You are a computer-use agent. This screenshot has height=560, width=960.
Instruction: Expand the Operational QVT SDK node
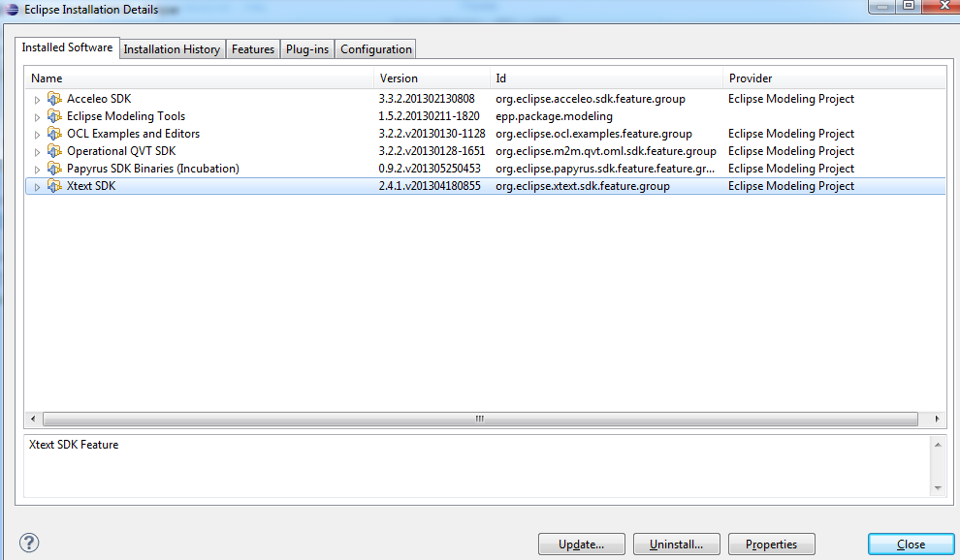click(38, 152)
